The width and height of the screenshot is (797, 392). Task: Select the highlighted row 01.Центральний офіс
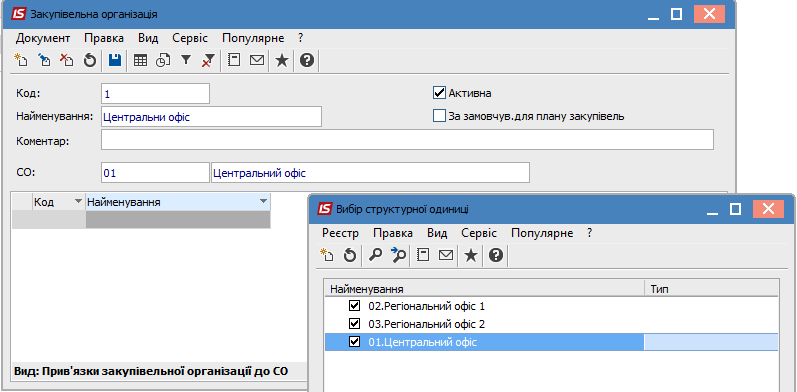[x=551, y=342]
